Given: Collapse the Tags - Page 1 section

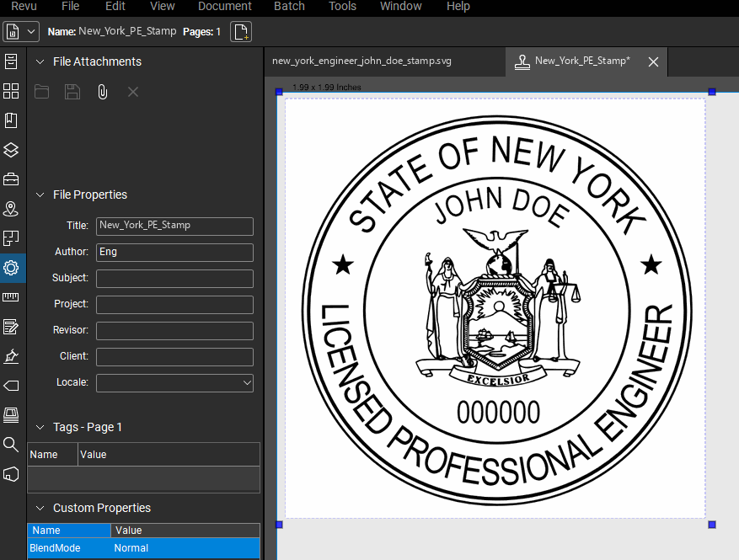Looking at the screenshot, I should [40, 427].
